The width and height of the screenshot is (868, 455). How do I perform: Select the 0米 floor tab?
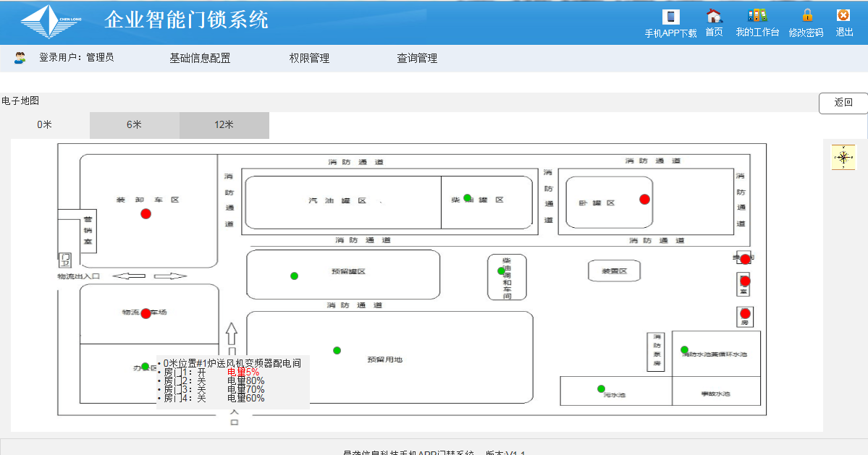[45, 125]
